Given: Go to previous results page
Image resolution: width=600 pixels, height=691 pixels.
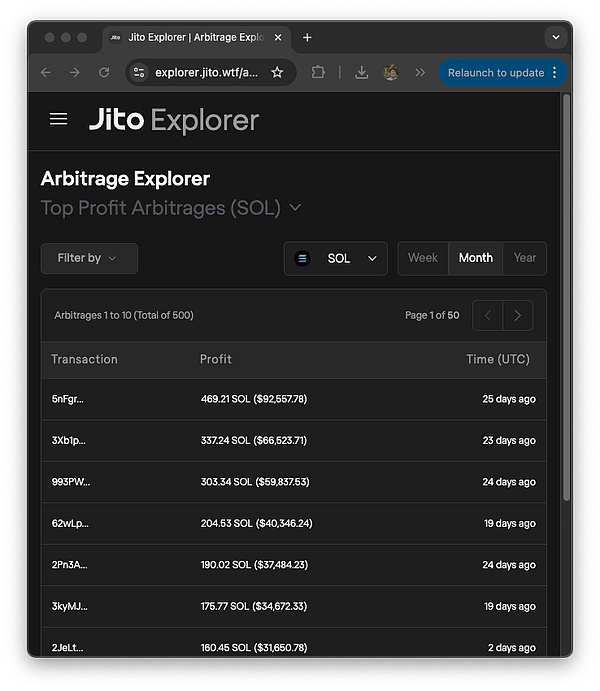Looking at the screenshot, I should tap(488, 316).
